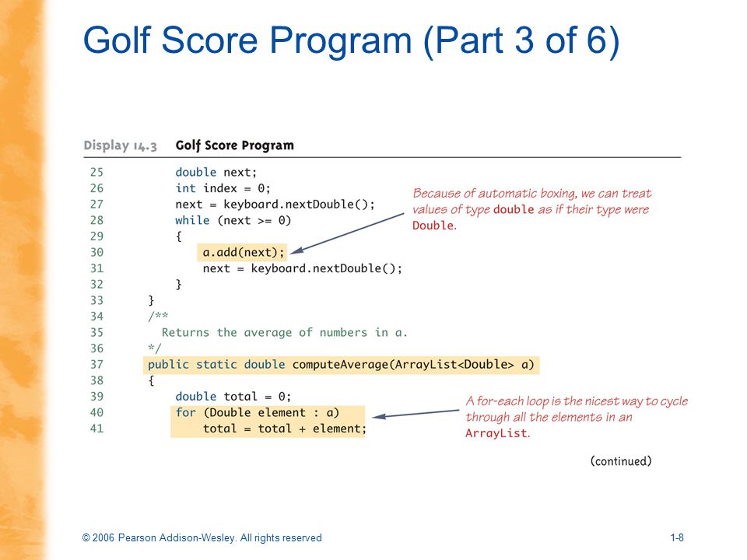Click line 31 'next = keyboard.nextDouble();'
Viewport: 747px width, 560px height.
coord(303,268)
